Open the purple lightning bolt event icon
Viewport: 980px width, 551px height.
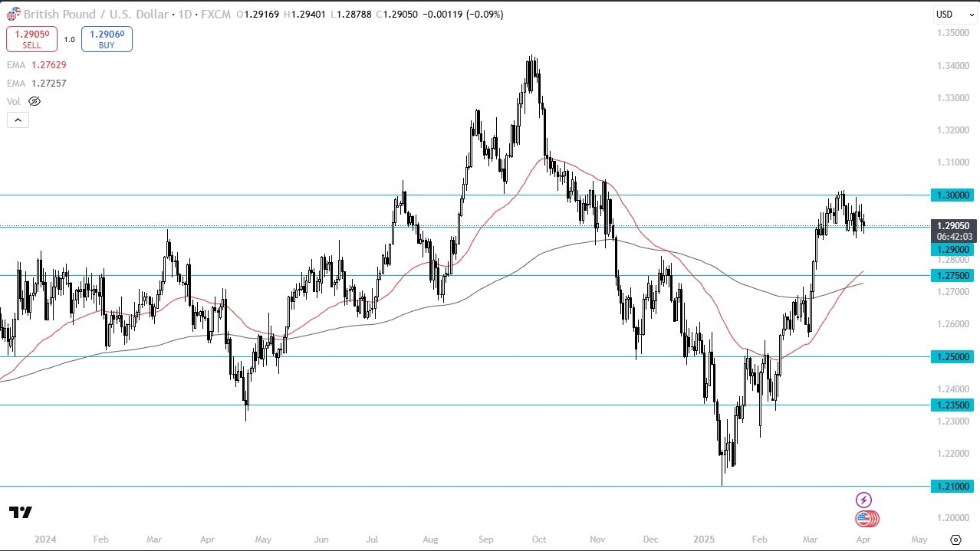(x=863, y=500)
